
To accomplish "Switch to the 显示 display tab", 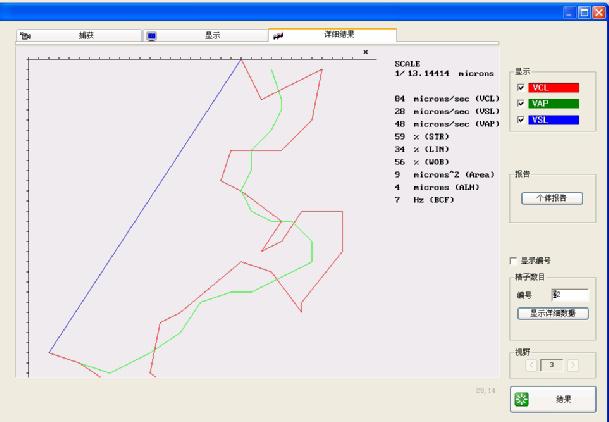I will tap(212, 35).
